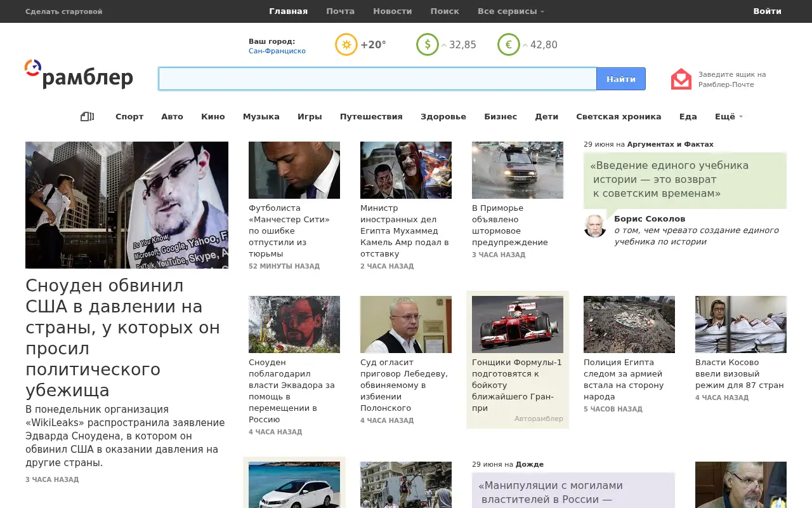Expand the Ещё categories menu
This screenshot has width=812, height=508.
click(x=728, y=116)
